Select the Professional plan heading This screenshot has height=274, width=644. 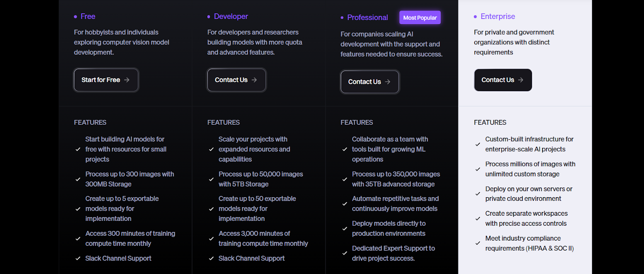(x=367, y=18)
